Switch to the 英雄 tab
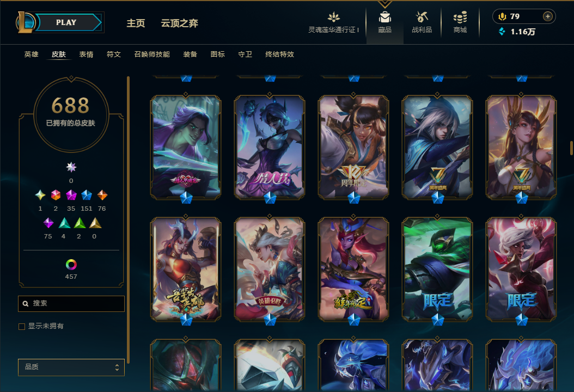Image resolution: width=574 pixels, height=392 pixels. click(31, 54)
